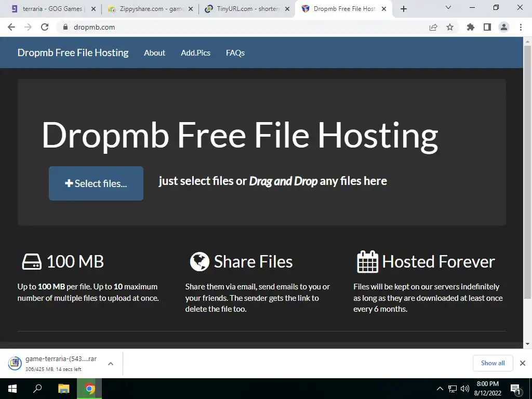Click the browser back arrow

click(x=11, y=27)
